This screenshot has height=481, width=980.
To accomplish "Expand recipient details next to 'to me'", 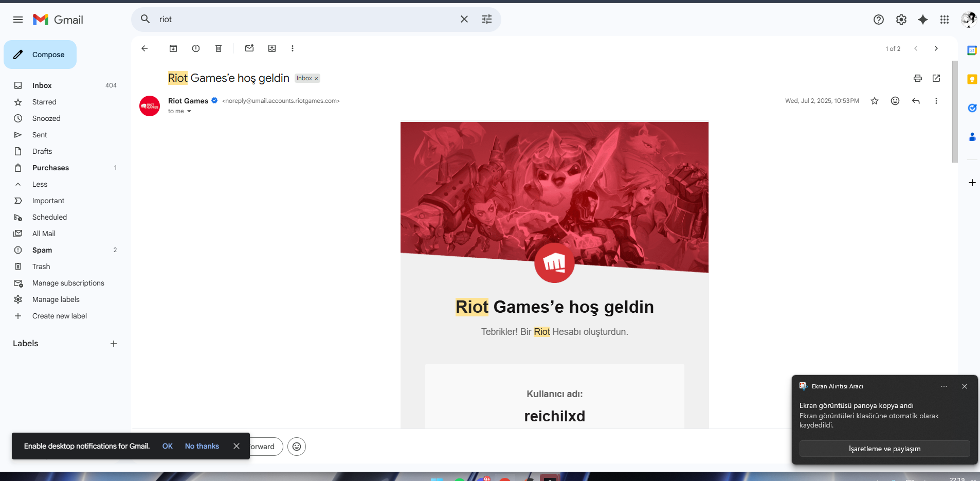I will (189, 111).
